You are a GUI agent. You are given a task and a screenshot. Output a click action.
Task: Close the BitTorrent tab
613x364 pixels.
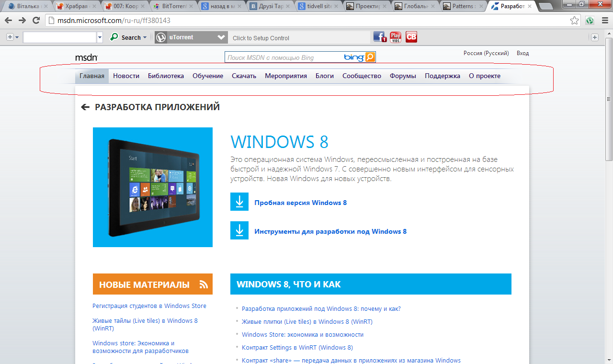point(191,7)
